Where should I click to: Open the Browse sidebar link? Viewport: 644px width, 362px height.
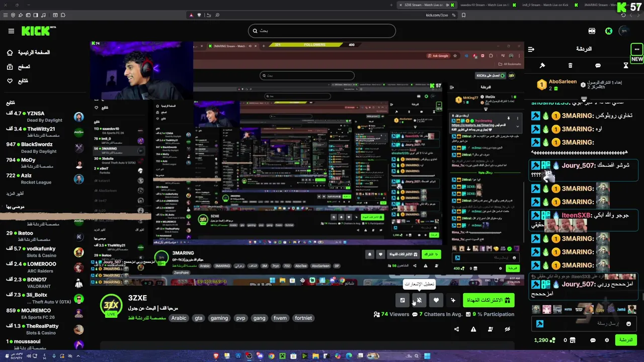19,66
